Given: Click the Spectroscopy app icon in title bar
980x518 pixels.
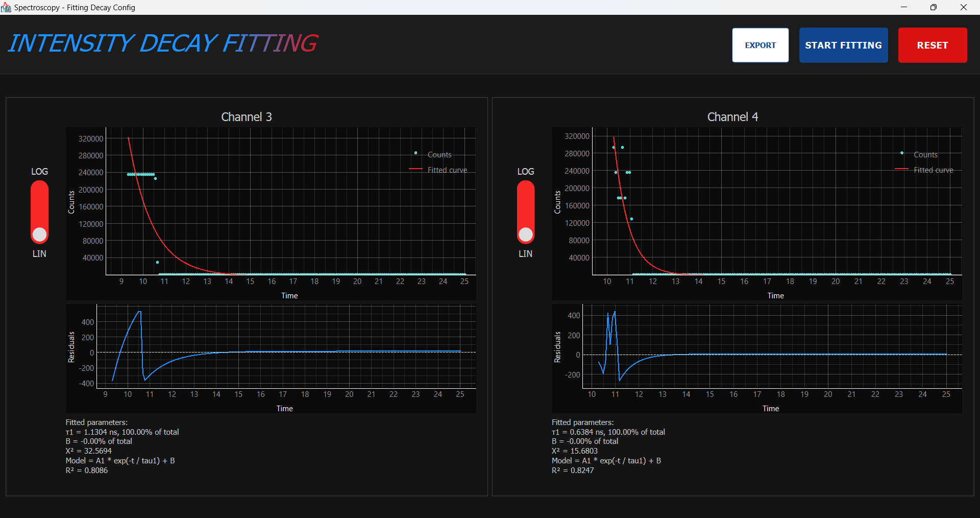Looking at the screenshot, I should click(x=6, y=7).
